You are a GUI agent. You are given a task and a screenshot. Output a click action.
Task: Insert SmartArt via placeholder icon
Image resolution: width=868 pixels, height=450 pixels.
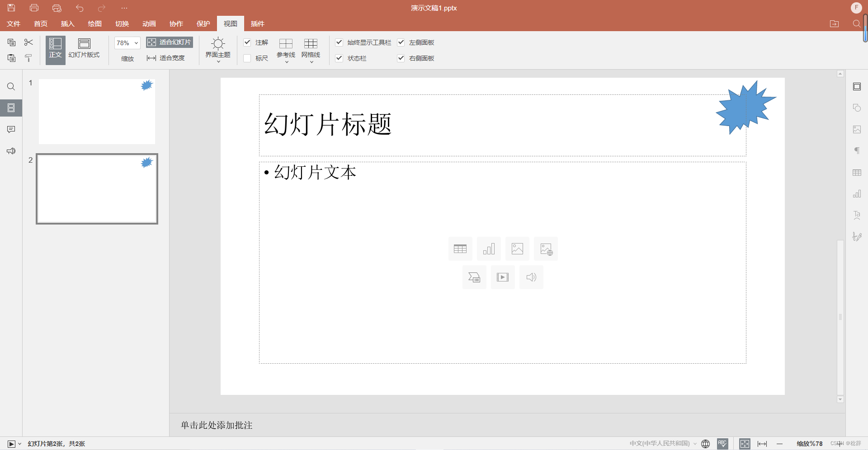click(x=474, y=277)
